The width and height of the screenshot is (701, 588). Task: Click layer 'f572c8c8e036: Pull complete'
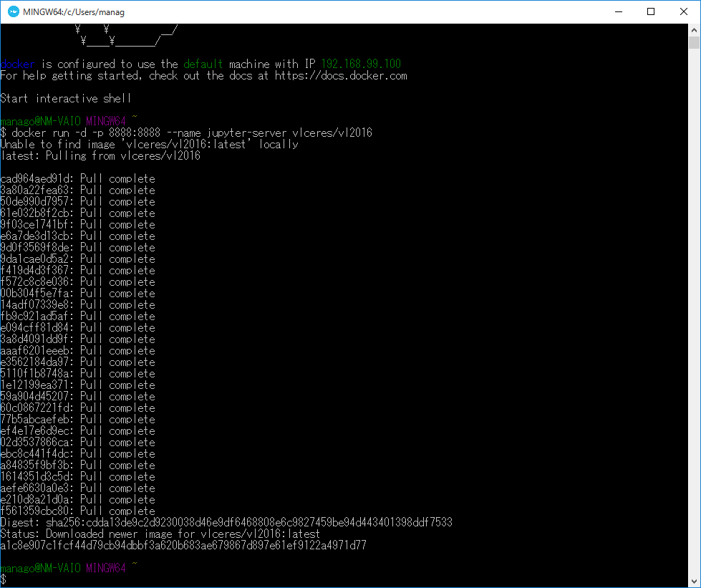[78, 281]
